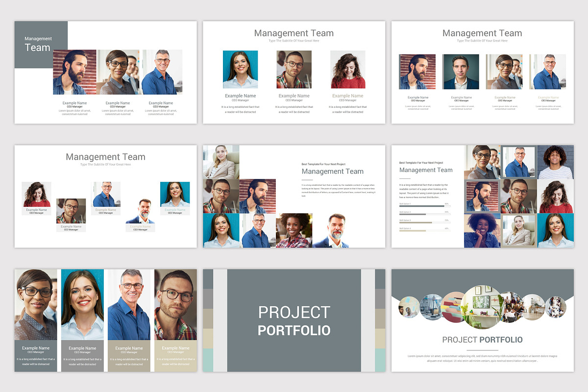The height and width of the screenshot is (392, 588).
Task: Click the man with glasses in plaid on three-photo slide
Action: point(294,69)
